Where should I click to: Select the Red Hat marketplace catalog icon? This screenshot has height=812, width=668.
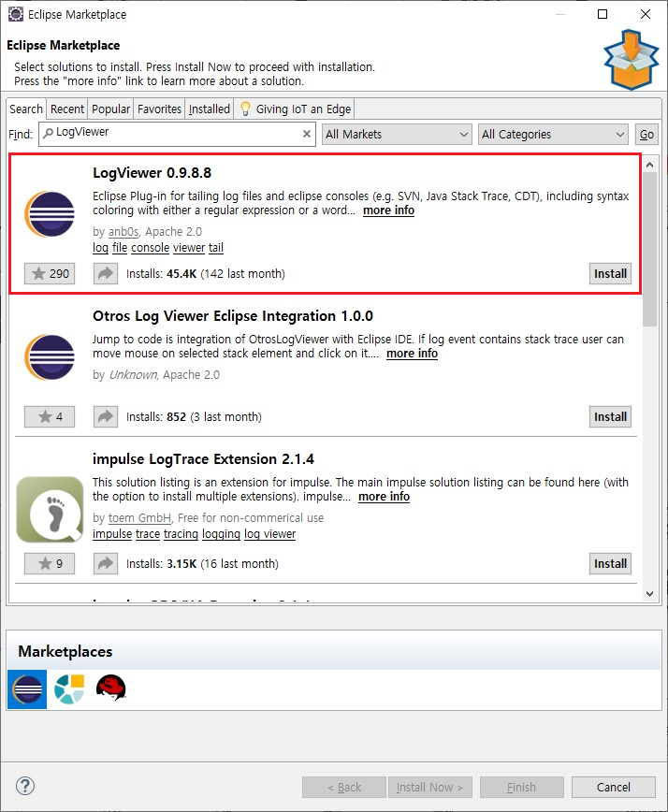point(110,688)
